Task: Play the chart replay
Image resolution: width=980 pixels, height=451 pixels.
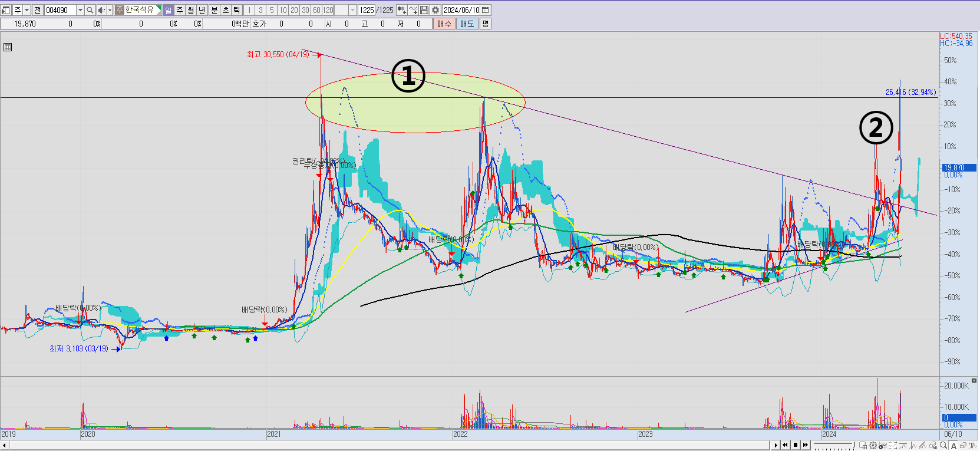Action: [x=776, y=445]
